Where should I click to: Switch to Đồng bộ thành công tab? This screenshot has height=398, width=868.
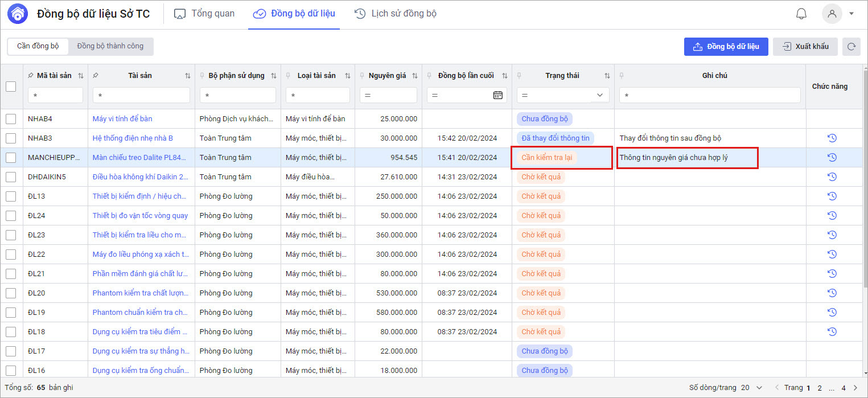[110, 46]
